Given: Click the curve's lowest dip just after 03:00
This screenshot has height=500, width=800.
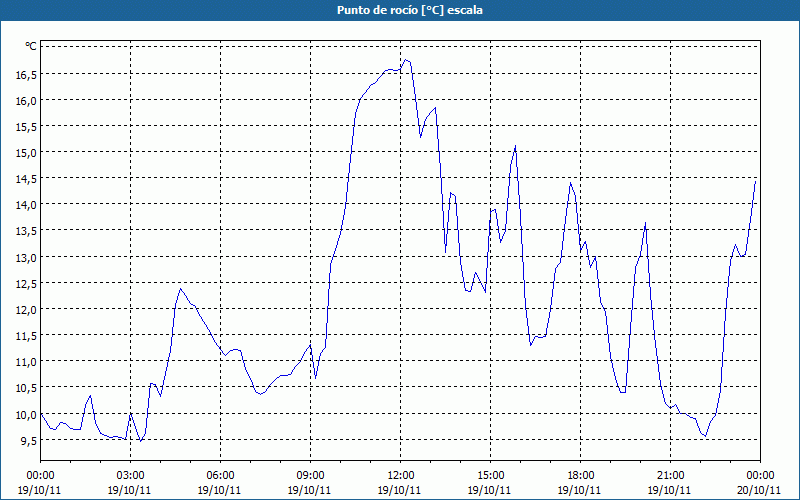Looking at the screenshot, I should point(140,441).
